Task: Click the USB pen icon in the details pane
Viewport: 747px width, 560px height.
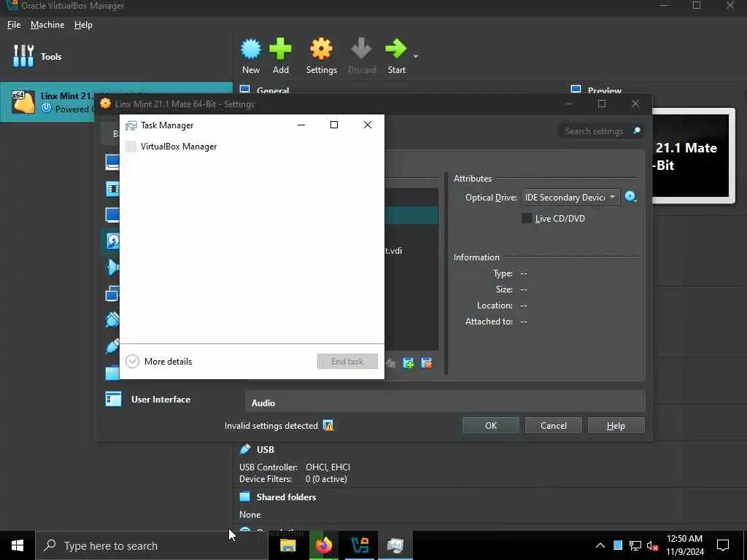Action: point(245,449)
